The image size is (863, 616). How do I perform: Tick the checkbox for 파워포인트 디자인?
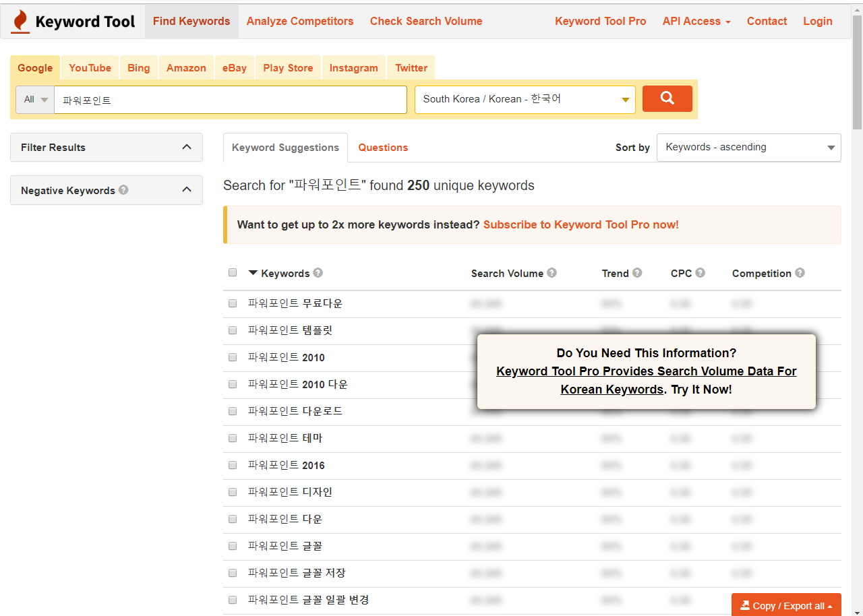233,492
